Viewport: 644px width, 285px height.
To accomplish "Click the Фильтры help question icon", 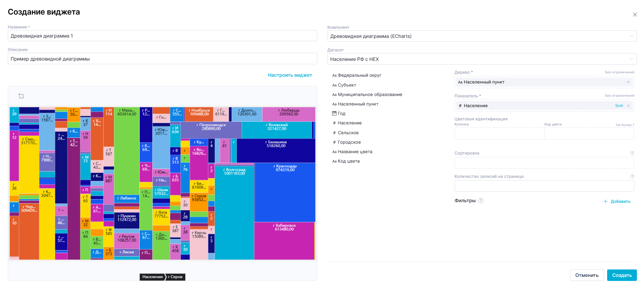I will [x=481, y=201].
